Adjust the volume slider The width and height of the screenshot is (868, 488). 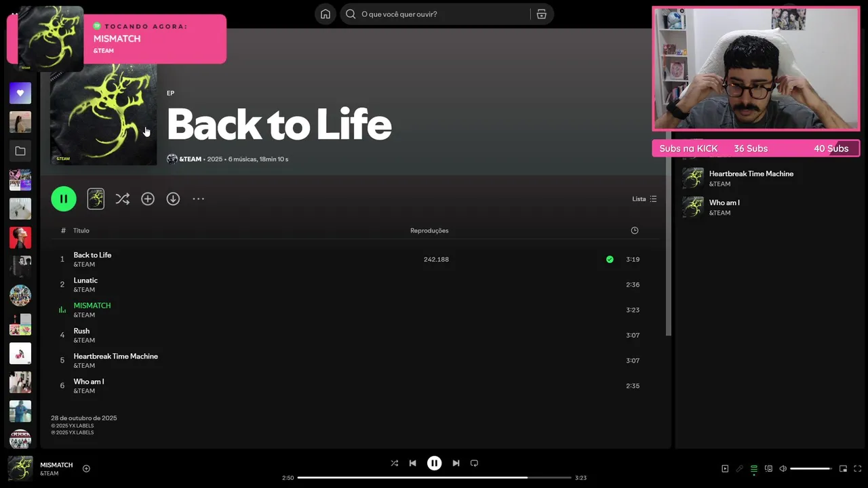point(810,468)
